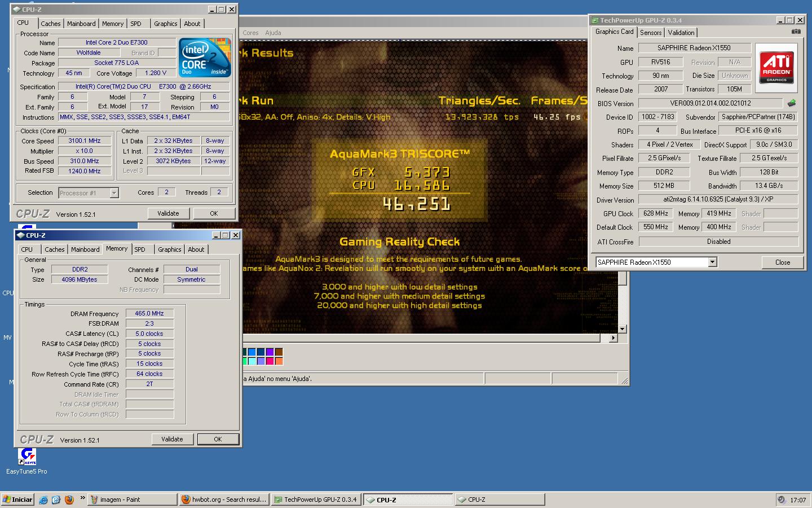
Task: Click the taskbar clock showing 17:07
Action: (798, 500)
